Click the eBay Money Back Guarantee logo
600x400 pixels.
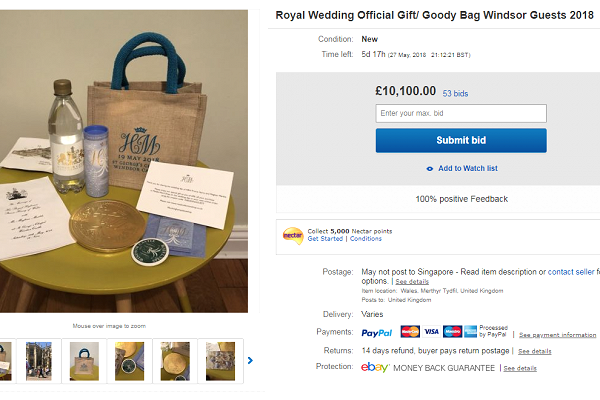(x=376, y=368)
